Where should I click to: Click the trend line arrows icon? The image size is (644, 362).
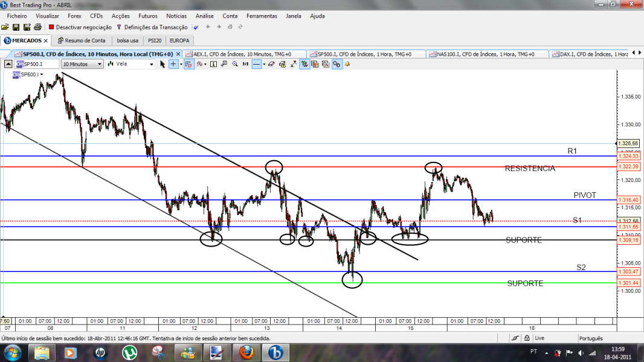tap(293, 64)
